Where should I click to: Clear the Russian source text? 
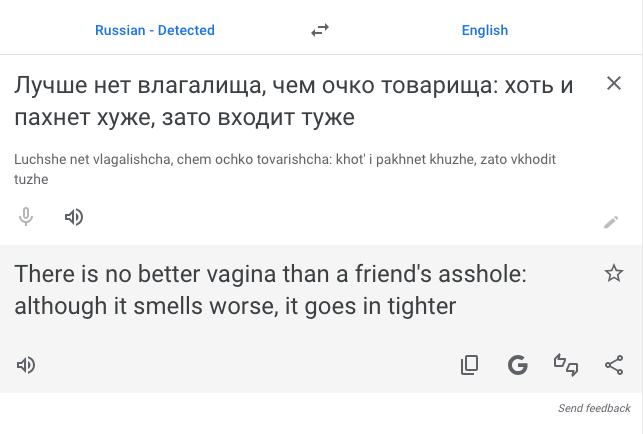[x=614, y=84]
